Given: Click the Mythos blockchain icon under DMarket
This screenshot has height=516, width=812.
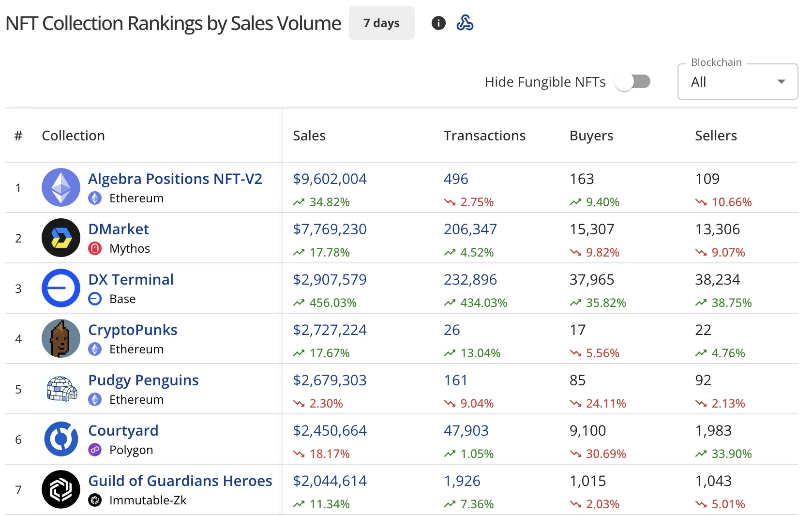Looking at the screenshot, I should point(95,248).
